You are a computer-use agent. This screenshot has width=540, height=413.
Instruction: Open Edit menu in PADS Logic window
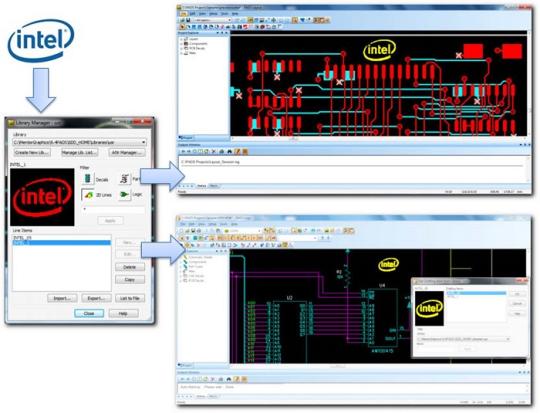193,224
